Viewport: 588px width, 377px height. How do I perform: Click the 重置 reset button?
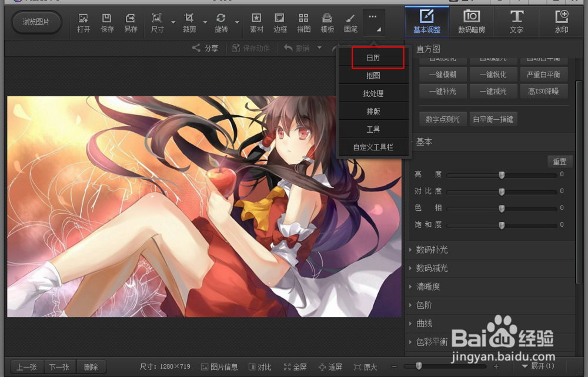pos(560,161)
